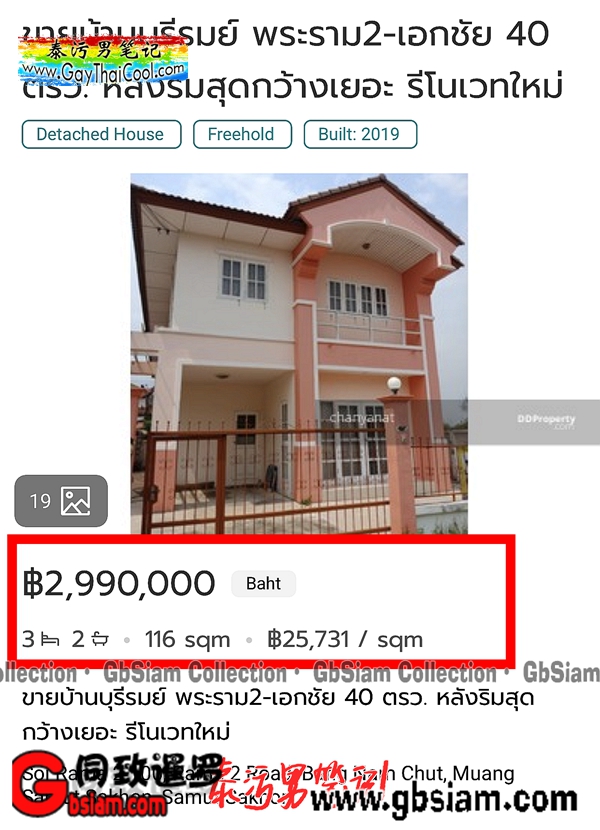Click the bedroom count icon
Screen dimensions: 600x830
tap(50, 640)
